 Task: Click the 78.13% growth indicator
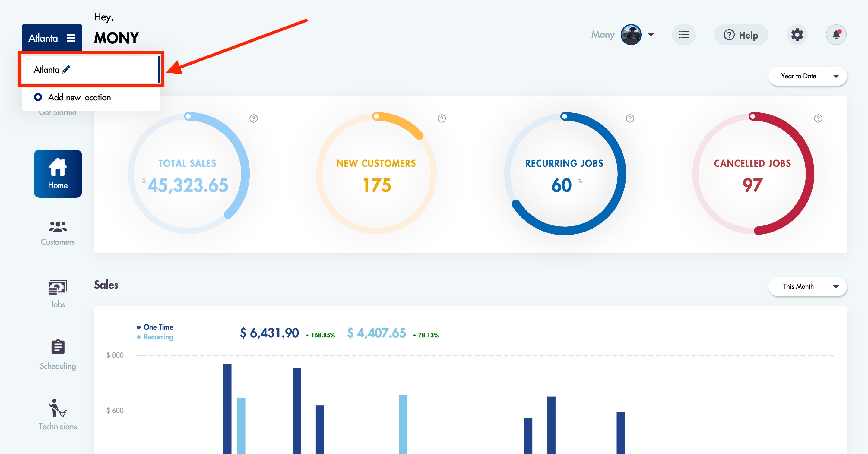coord(426,335)
